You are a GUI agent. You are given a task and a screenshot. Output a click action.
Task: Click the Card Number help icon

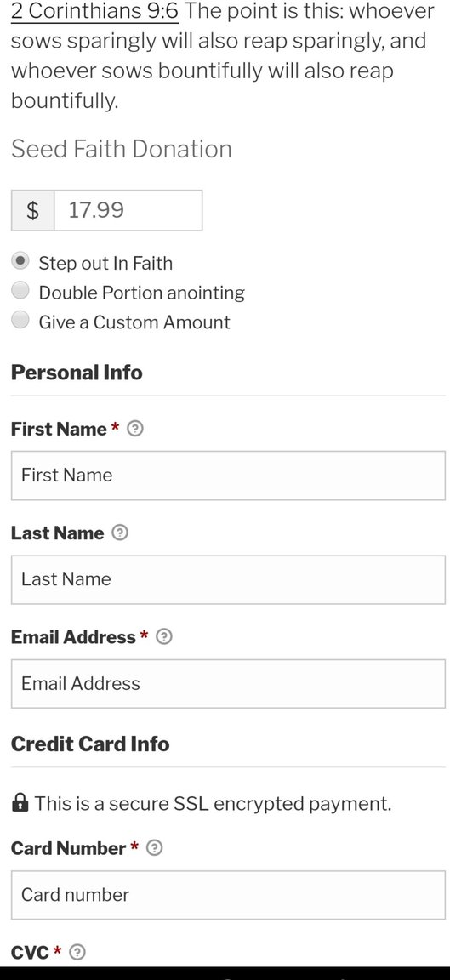(x=154, y=848)
